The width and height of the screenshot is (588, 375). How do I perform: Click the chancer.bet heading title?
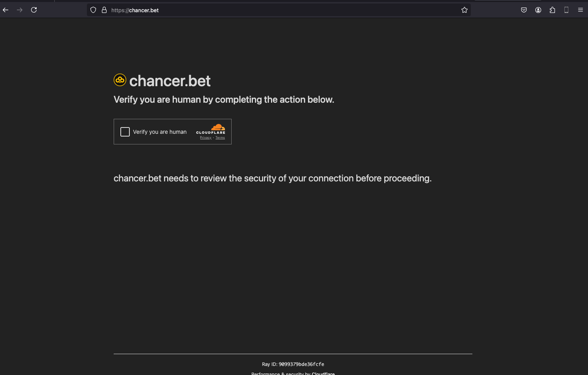170,81
